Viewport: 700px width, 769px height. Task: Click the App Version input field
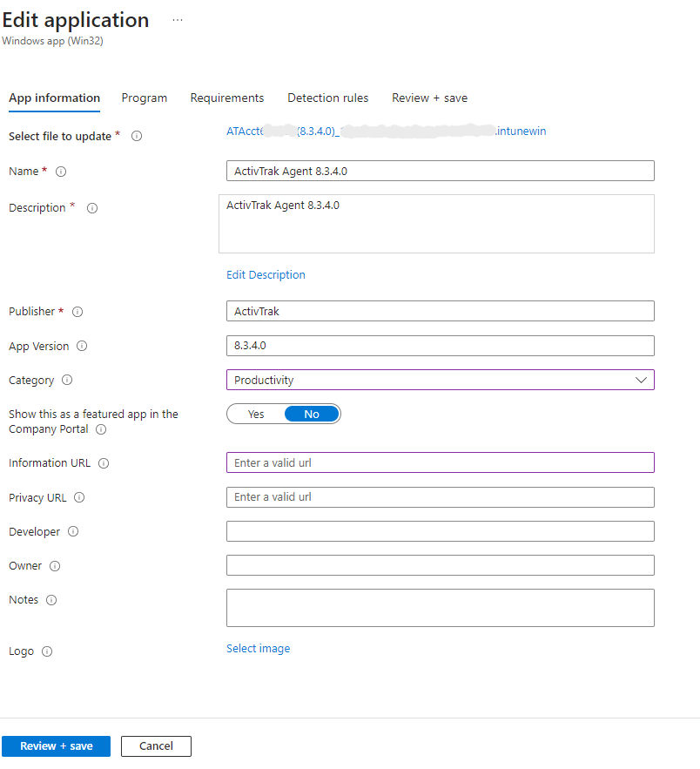(x=441, y=346)
